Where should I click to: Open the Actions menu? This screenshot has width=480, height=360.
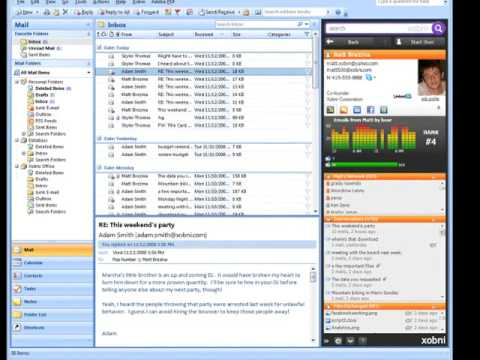click(x=101, y=2)
